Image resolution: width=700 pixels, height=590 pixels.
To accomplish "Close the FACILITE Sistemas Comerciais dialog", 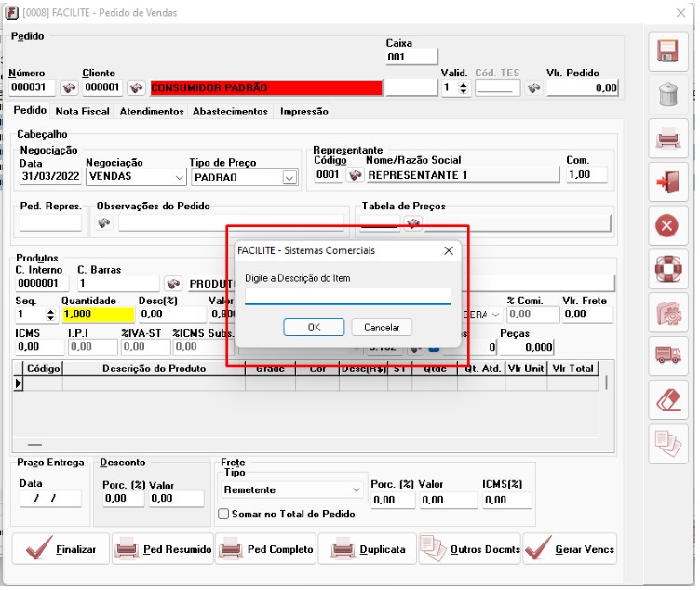I will 449,251.
